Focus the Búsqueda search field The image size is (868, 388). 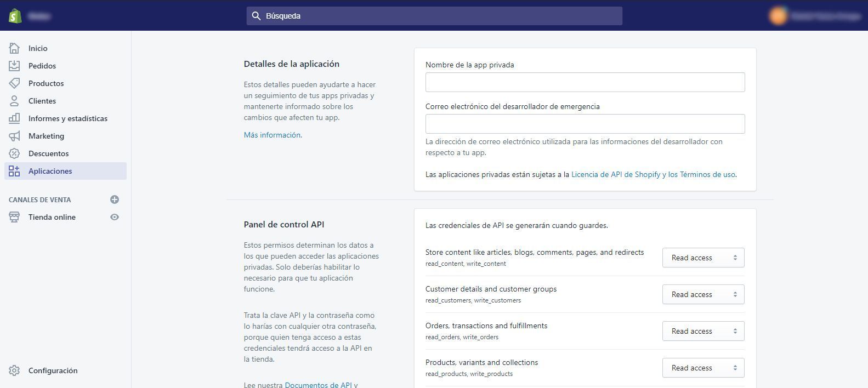point(434,16)
